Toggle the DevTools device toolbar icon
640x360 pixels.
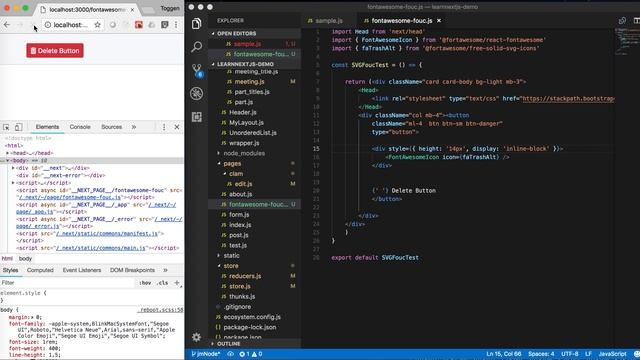[x=18, y=127]
